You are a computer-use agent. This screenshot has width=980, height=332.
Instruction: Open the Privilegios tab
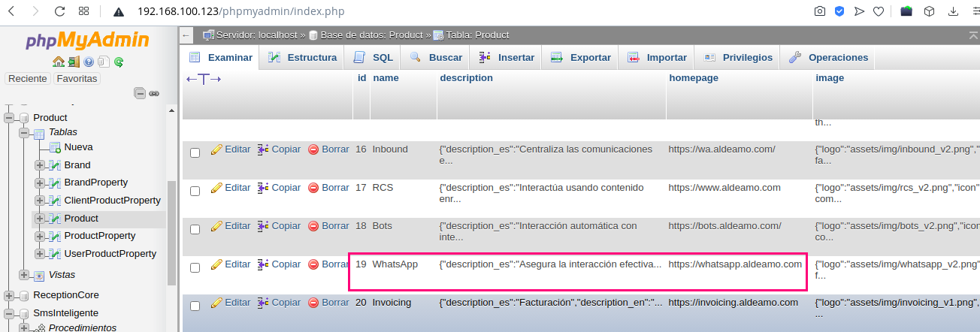point(738,57)
